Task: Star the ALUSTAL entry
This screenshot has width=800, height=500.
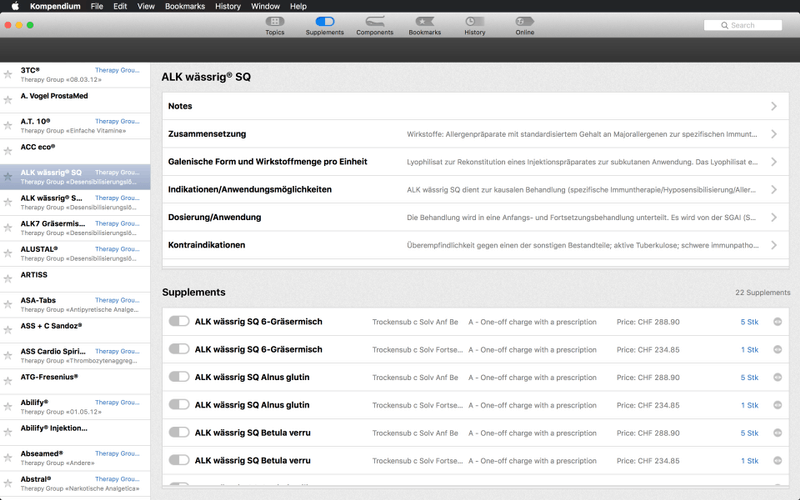Action: pos(8,253)
